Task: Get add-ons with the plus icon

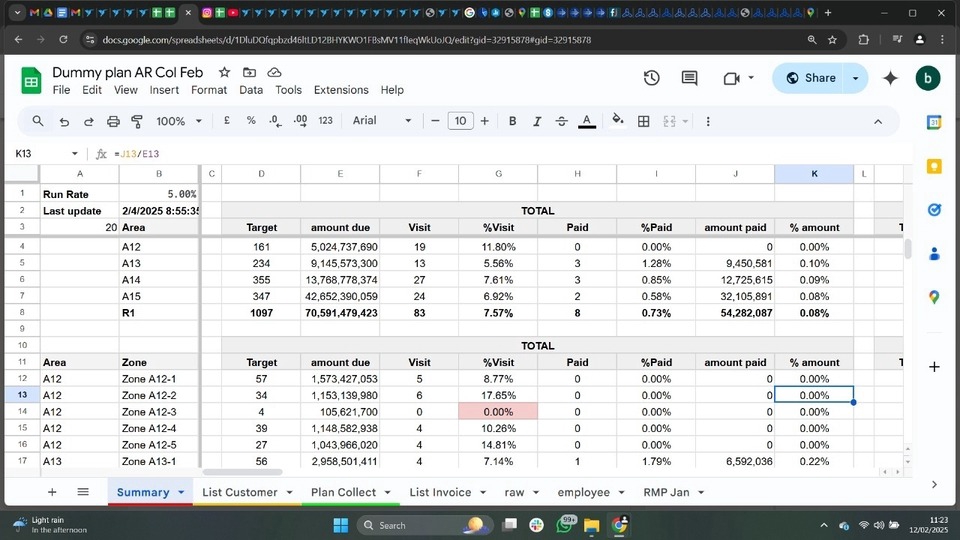Action: (934, 367)
